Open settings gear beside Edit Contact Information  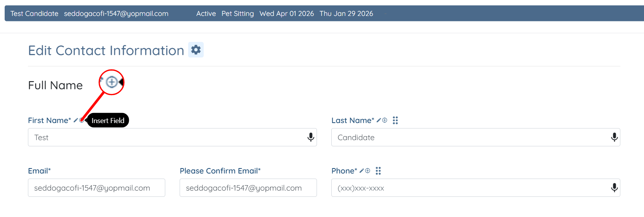click(x=196, y=50)
